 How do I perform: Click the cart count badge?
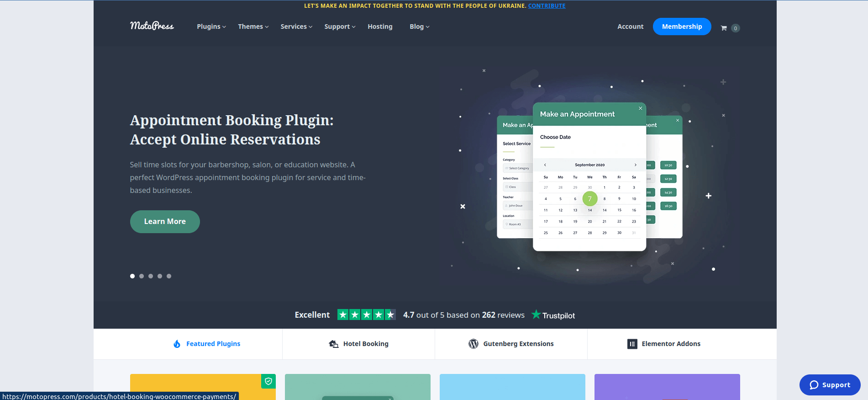pos(736,28)
